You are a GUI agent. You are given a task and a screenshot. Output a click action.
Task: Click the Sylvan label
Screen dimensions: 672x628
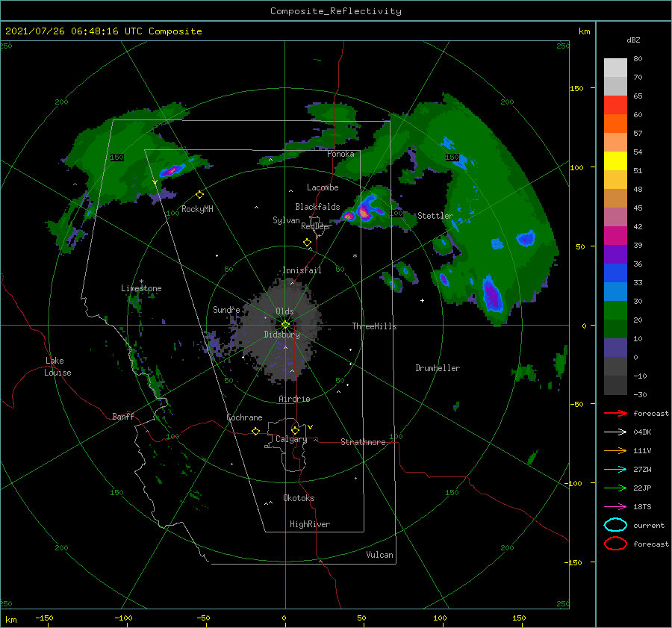pyautogui.click(x=286, y=220)
